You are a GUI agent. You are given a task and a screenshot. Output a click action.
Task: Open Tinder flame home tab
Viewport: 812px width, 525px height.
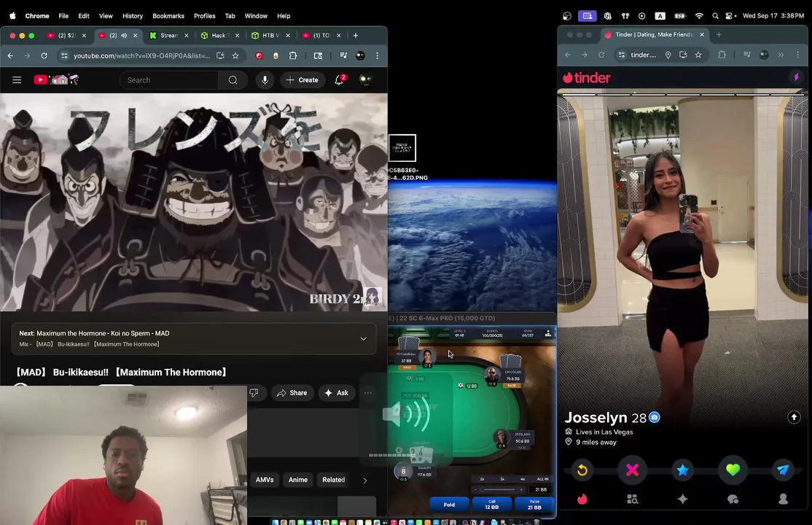point(582,499)
